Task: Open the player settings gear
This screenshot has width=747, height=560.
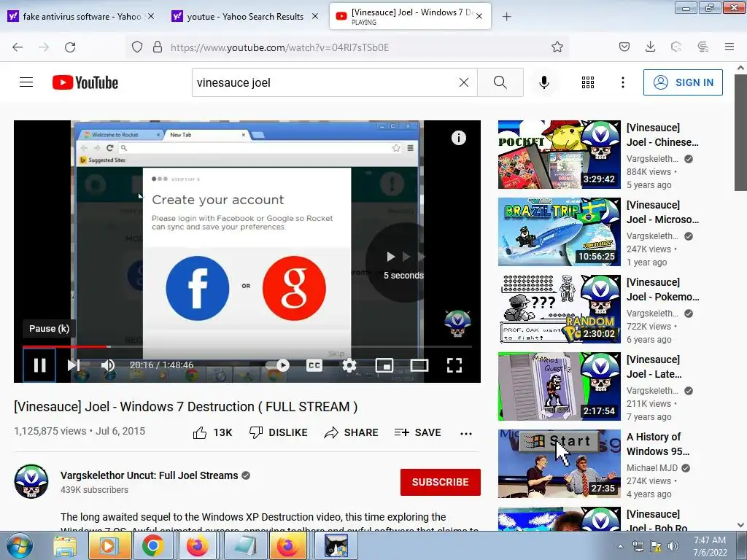Action: 349,365
